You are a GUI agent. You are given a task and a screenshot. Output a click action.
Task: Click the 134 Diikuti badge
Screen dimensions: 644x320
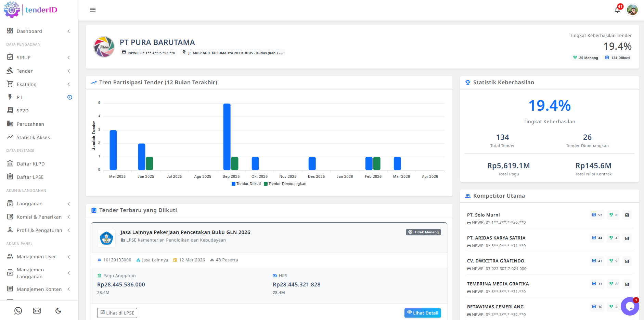click(618, 58)
